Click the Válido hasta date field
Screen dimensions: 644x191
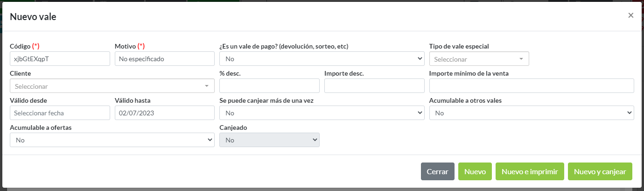(x=164, y=113)
